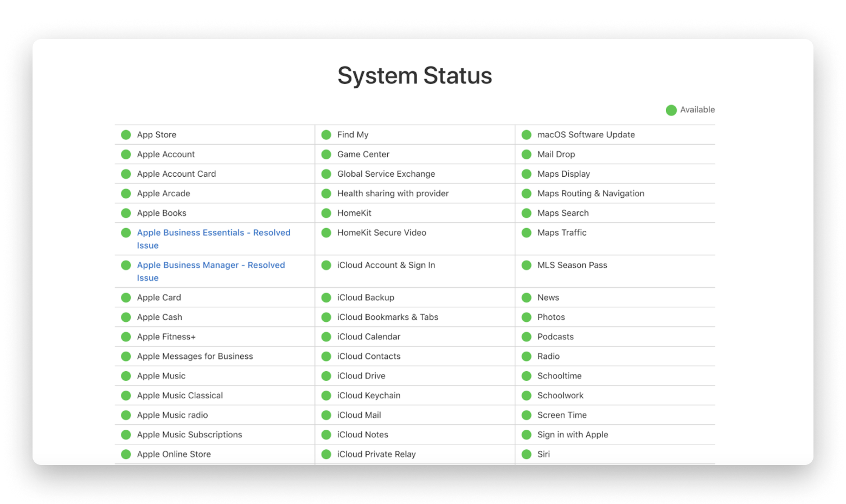Image resolution: width=846 pixels, height=504 pixels.
Task: Select the News row text
Action: (x=548, y=298)
